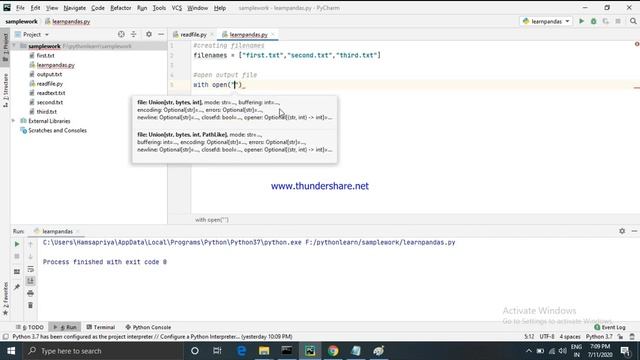Click up-arrow stack trace icon in Run panel
640x360 pixels.
(30, 244)
